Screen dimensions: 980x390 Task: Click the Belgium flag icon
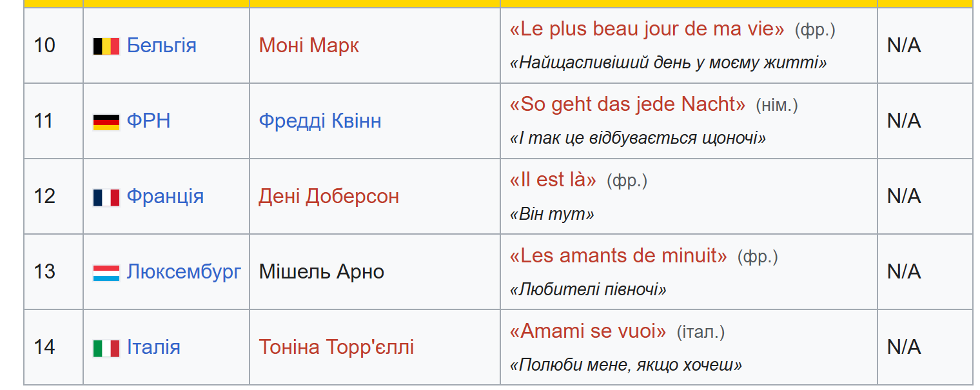pos(106,46)
